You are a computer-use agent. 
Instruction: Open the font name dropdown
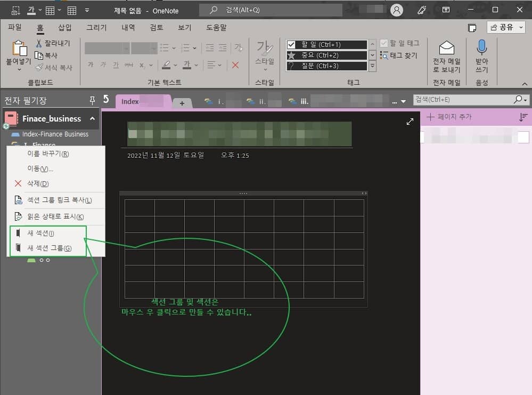point(126,48)
